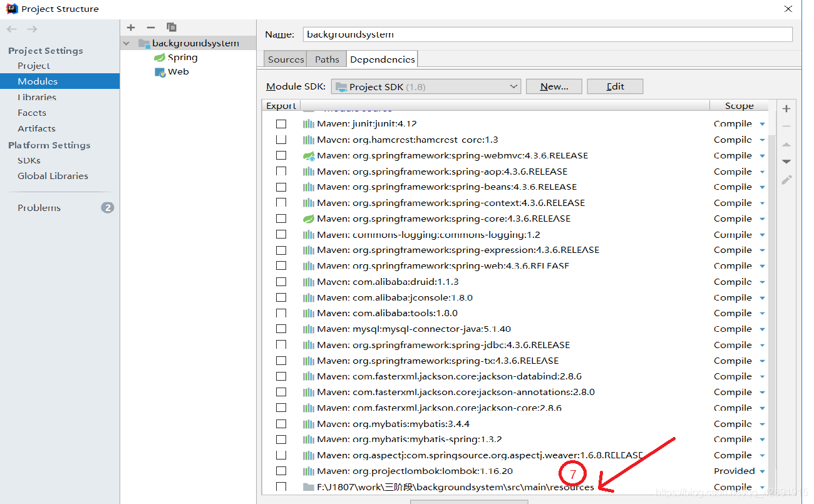Copy the selected module with copy icon
Screen dimensions: 814x504
(171, 28)
